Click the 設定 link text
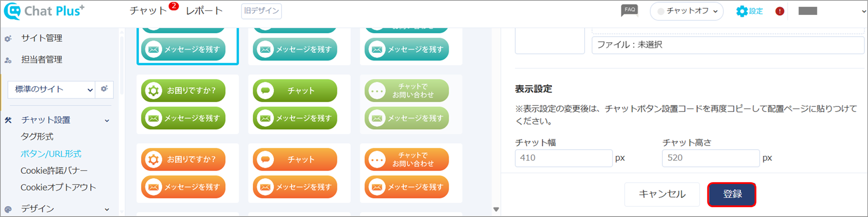Viewport: 868px width, 217px height. 756,11
